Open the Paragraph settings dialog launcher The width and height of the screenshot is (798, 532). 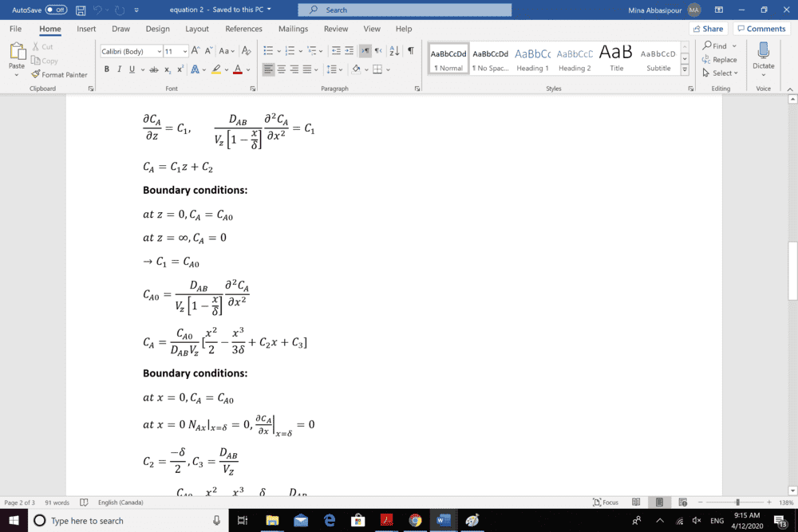(417, 89)
